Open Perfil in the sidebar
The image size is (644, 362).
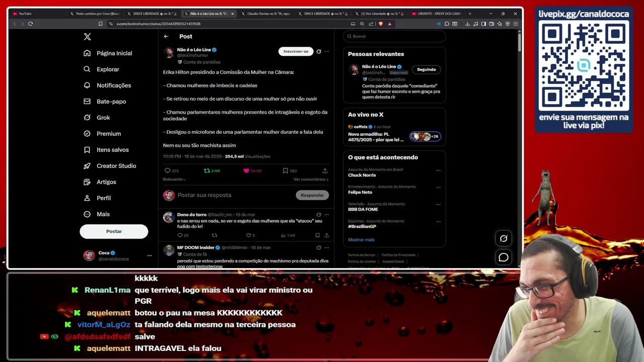97,198
